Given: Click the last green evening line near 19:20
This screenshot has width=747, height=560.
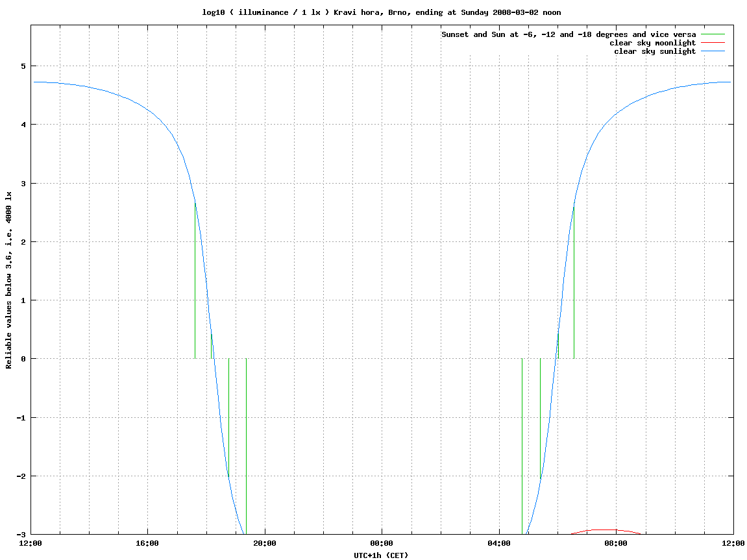Looking at the screenshot, I should click(x=247, y=446).
